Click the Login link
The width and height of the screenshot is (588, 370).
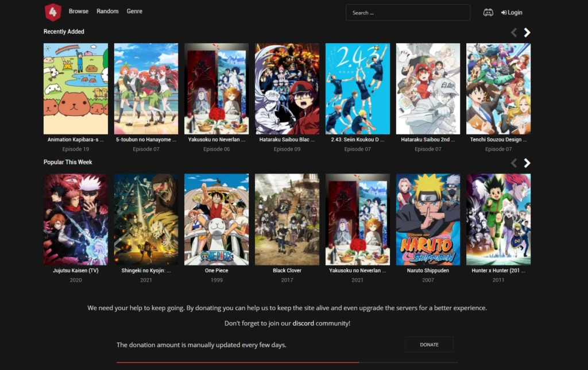[x=512, y=13]
